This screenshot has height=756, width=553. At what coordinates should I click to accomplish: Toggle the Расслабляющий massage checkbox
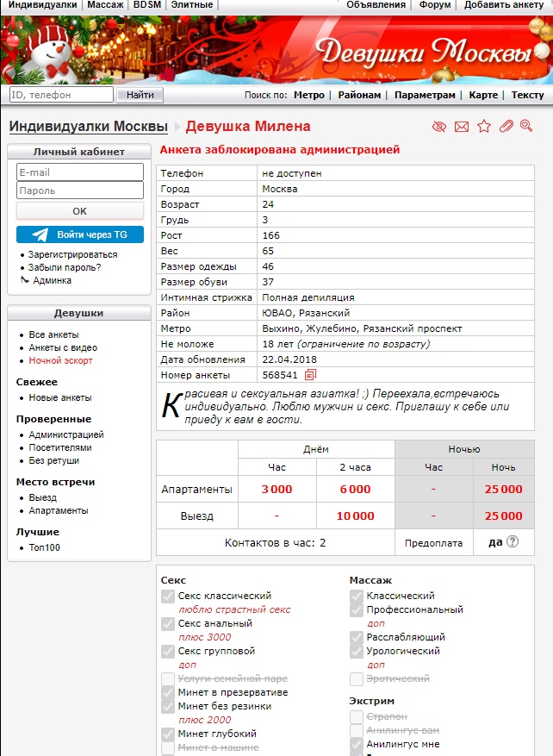click(x=357, y=637)
